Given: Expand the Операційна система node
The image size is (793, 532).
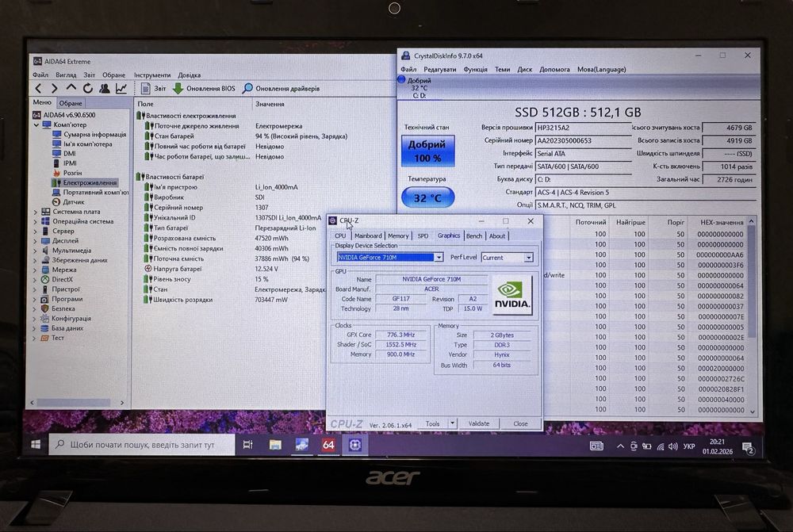Looking at the screenshot, I should click(x=35, y=221).
